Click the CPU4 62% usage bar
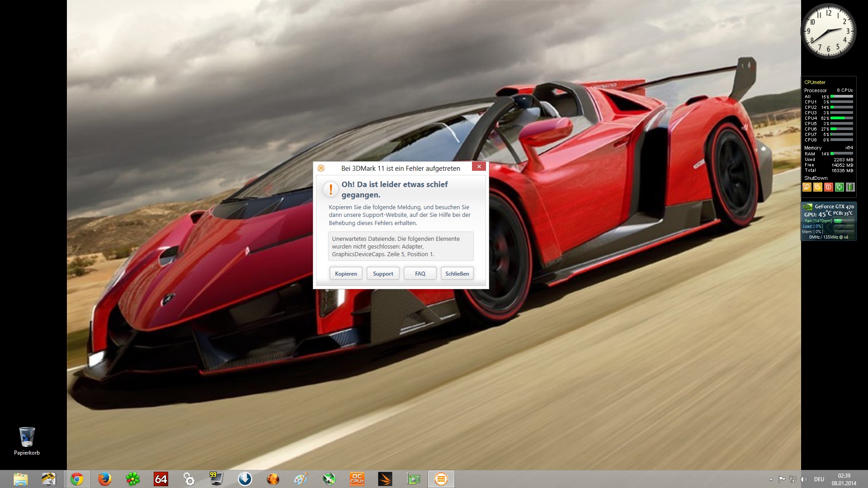Viewport: 868px width, 488px height. point(842,118)
